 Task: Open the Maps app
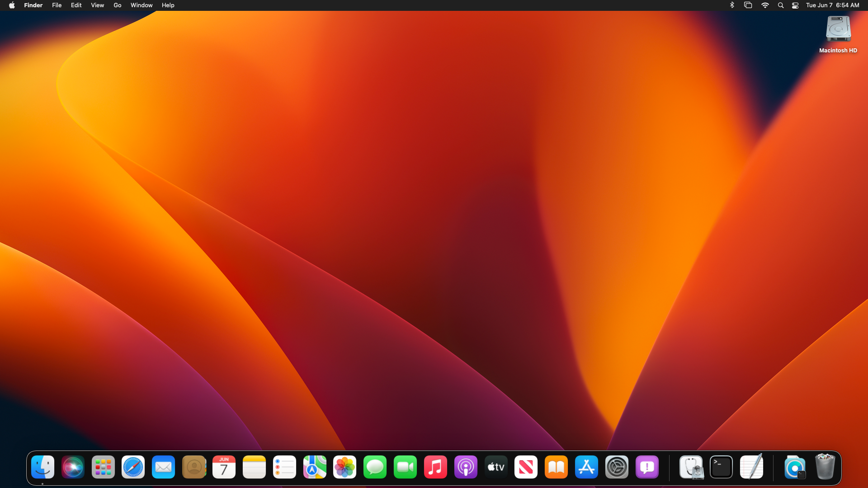tap(315, 467)
